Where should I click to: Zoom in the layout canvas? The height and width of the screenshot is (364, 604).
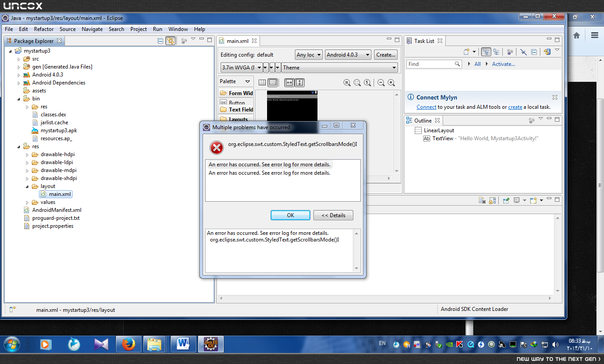click(391, 83)
